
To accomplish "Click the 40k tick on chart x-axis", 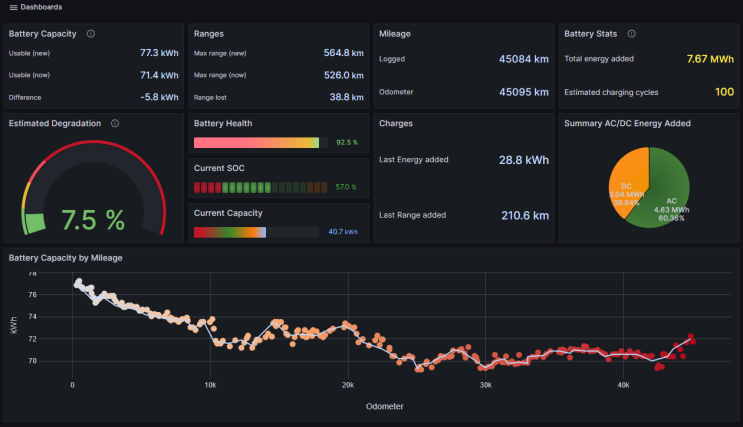I will click(623, 385).
